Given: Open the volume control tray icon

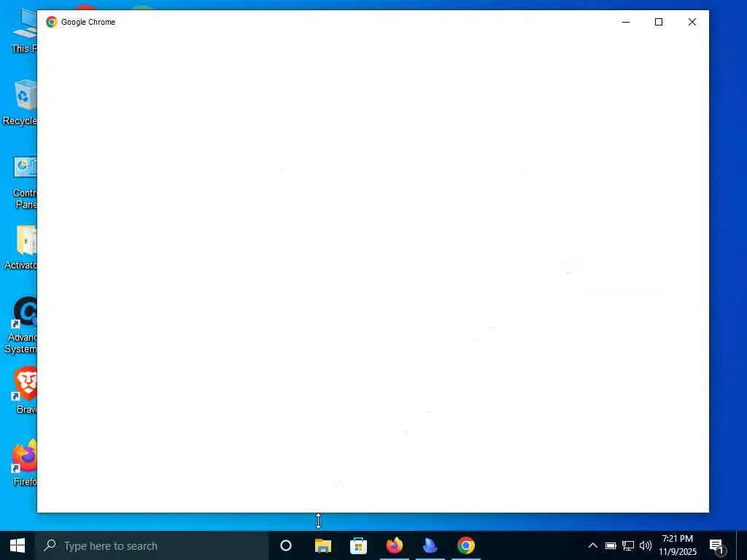Looking at the screenshot, I should (x=646, y=545).
